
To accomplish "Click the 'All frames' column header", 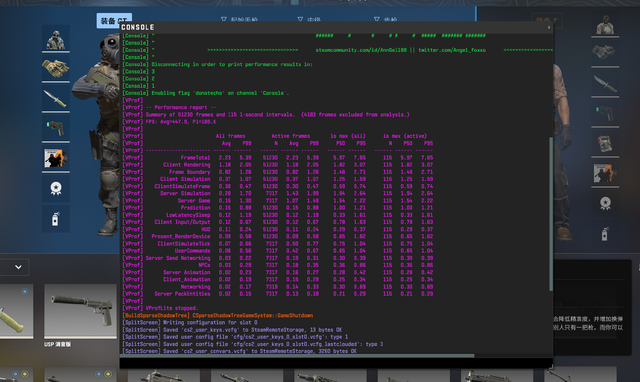I will pyautogui.click(x=231, y=136).
